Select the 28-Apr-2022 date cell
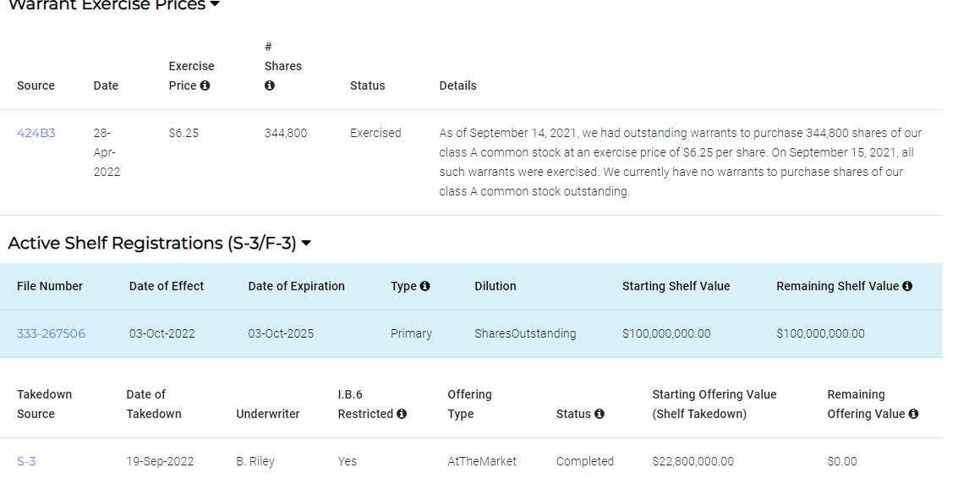 click(107, 152)
